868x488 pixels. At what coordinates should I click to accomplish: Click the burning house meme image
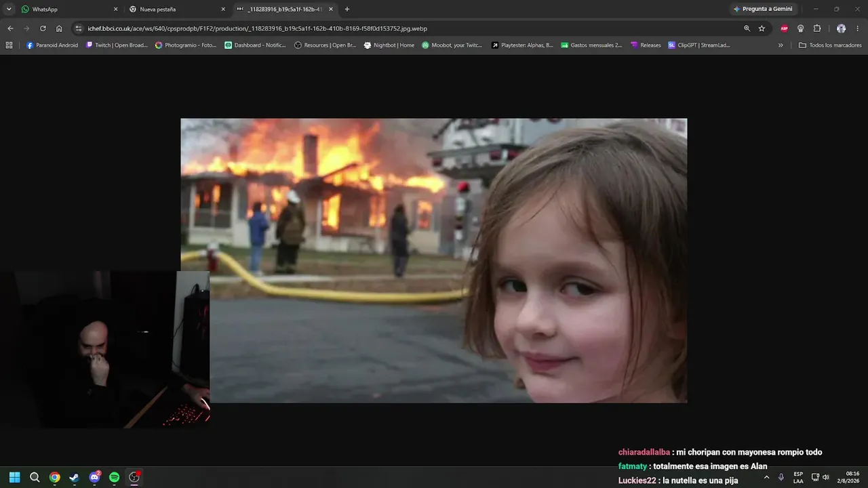point(434,260)
